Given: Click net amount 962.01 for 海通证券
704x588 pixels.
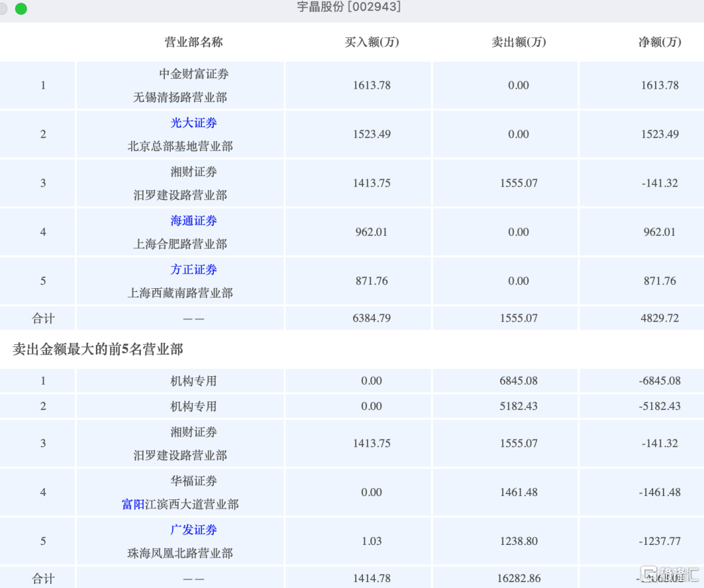Looking at the screenshot, I should pyautogui.click(x=660, y=232).
